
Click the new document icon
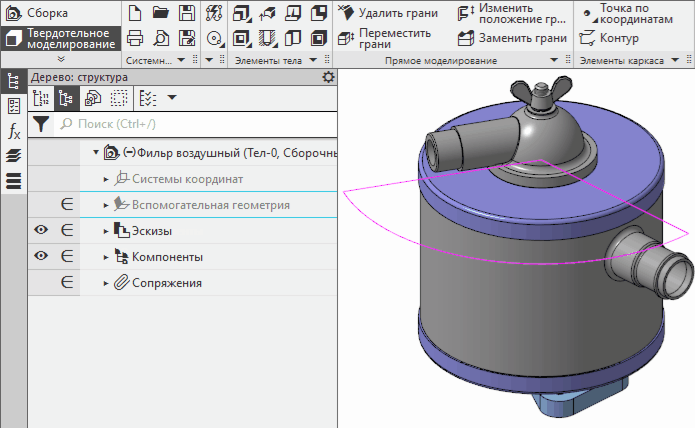135,13
